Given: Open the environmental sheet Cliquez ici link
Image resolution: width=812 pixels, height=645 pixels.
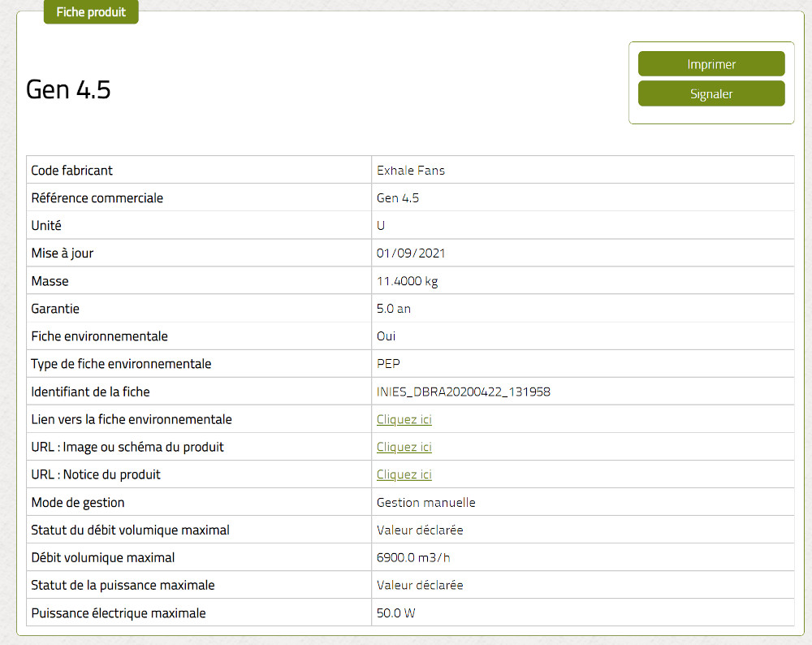Looking at the screenshot, I should click(404, 419).
